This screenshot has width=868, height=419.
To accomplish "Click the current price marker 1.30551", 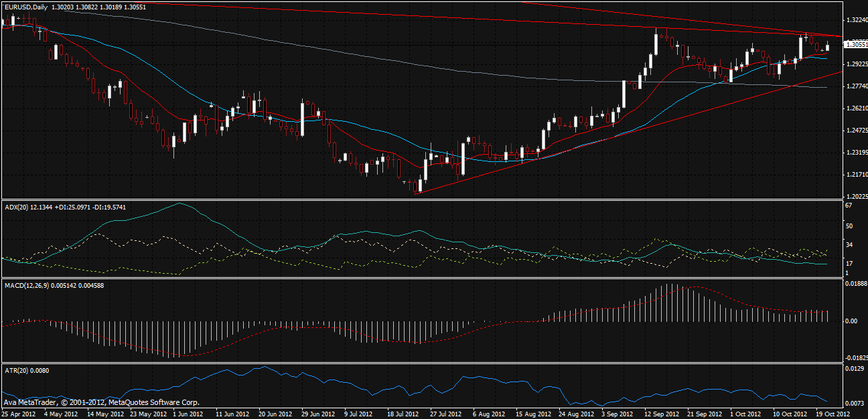I will (x=854, y=45).
